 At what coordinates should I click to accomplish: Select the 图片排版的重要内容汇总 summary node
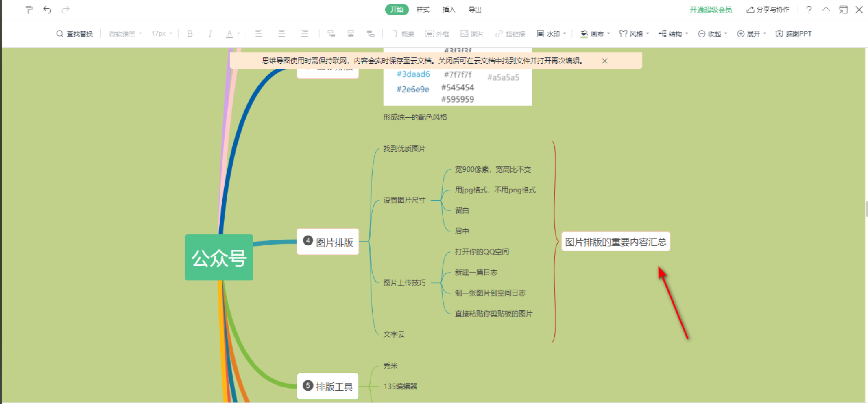616,242
